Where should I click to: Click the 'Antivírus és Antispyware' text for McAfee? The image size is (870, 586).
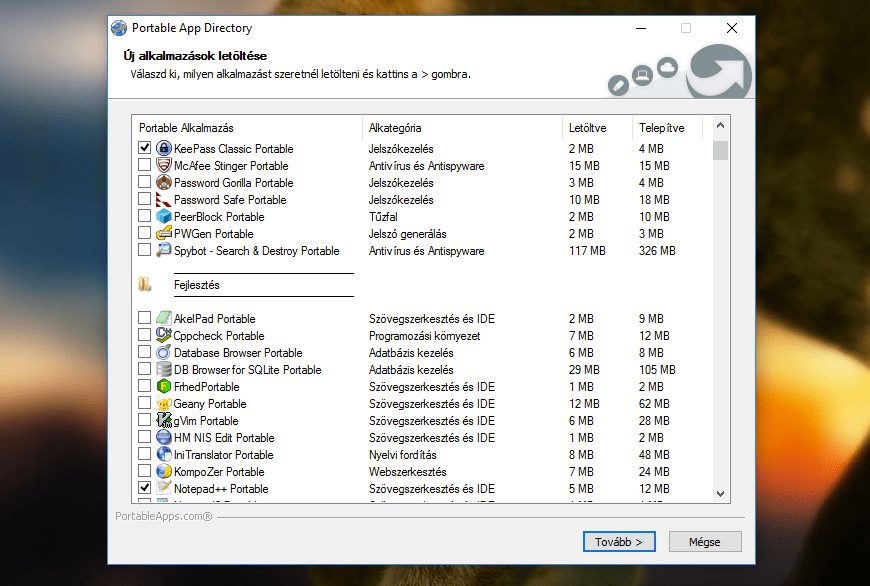click(x=426, y=166)
